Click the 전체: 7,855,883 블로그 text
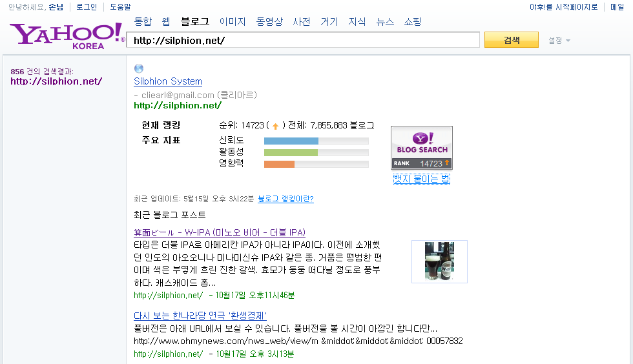Viewport: 633px width, 364px height. (x=331, y=125)
